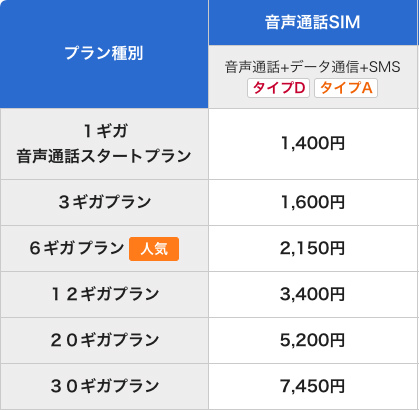This screenshot has height=410, width=419.
Task: Click the 5,200円 price cell
Action: [313, 340]
